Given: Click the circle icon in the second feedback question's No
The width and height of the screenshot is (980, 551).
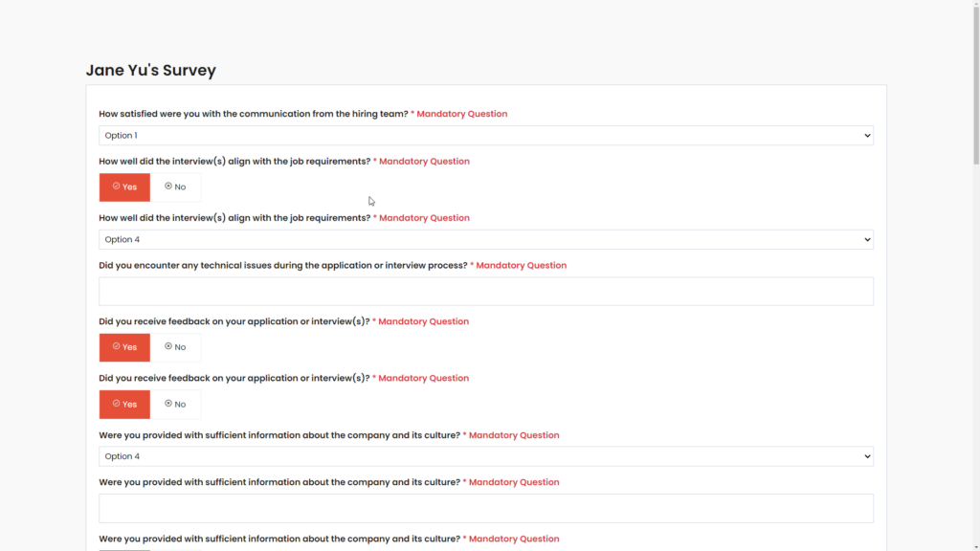Looking at the screenshot, I should 168,404.
